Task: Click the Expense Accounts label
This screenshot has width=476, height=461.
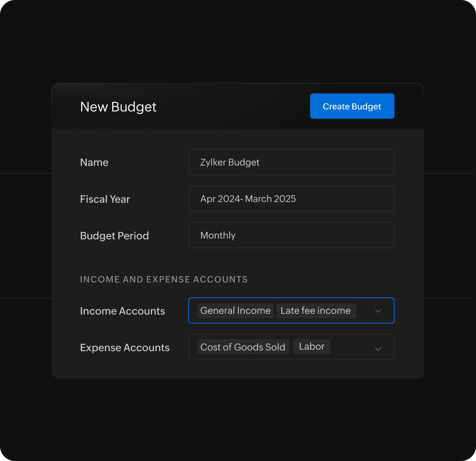Action: click(x=125, y=347)
